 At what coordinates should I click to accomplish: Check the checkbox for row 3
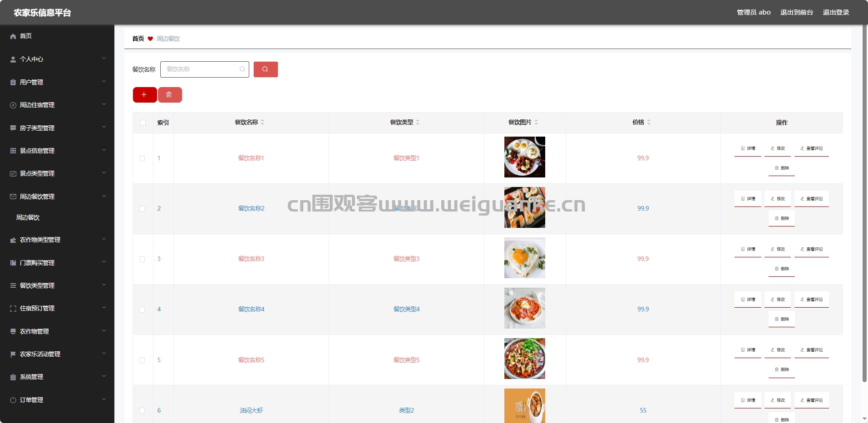(x=142, y=259)
